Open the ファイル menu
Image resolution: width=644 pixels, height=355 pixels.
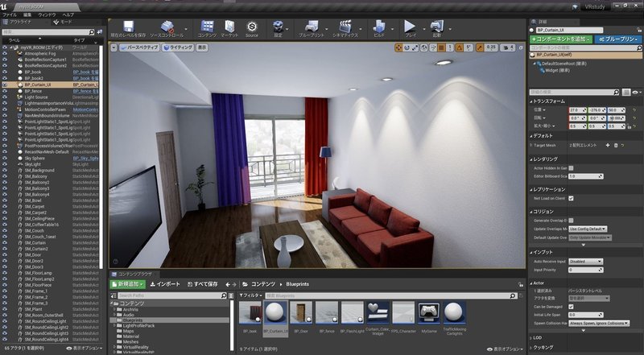pos(10,14)
